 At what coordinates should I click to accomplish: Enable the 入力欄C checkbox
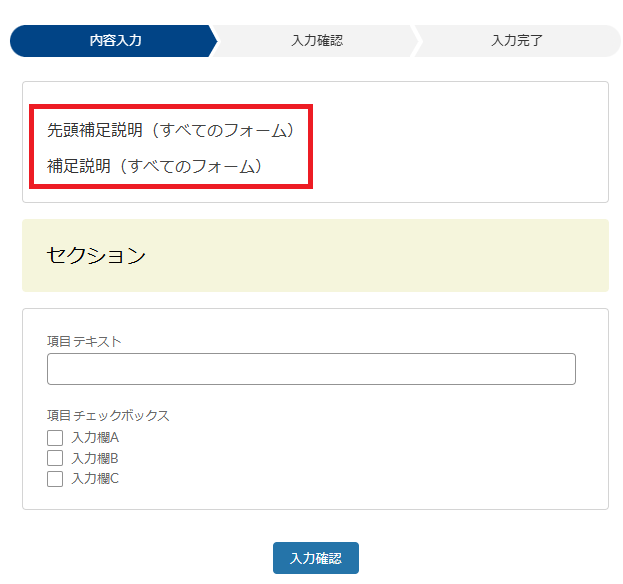tap(55, 479)
